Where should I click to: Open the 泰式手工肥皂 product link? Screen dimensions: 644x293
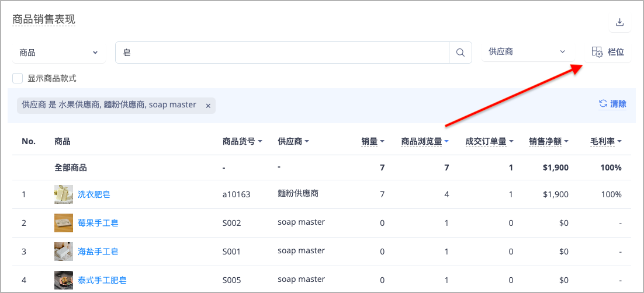102,280
